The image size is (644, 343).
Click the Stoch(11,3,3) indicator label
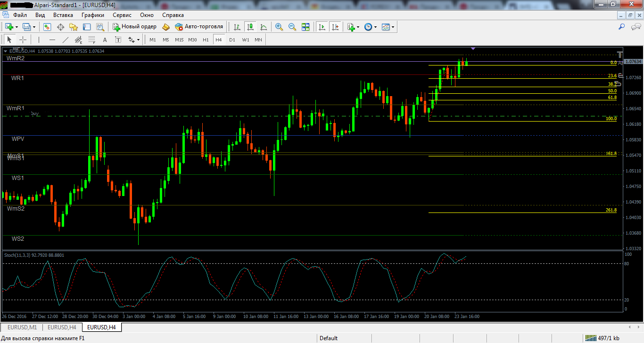tap(34, 255)
